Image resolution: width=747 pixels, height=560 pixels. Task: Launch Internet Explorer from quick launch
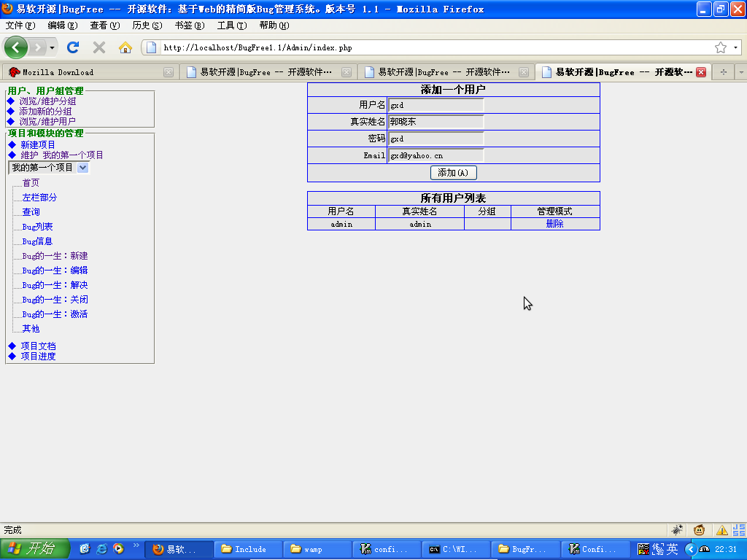[x=101, y=549]
